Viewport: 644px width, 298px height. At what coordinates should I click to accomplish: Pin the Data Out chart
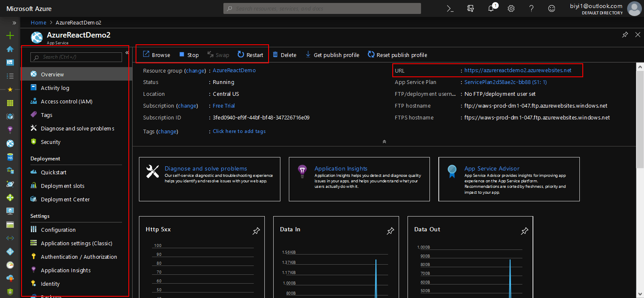pyautogui.click(x=524, y=231)
